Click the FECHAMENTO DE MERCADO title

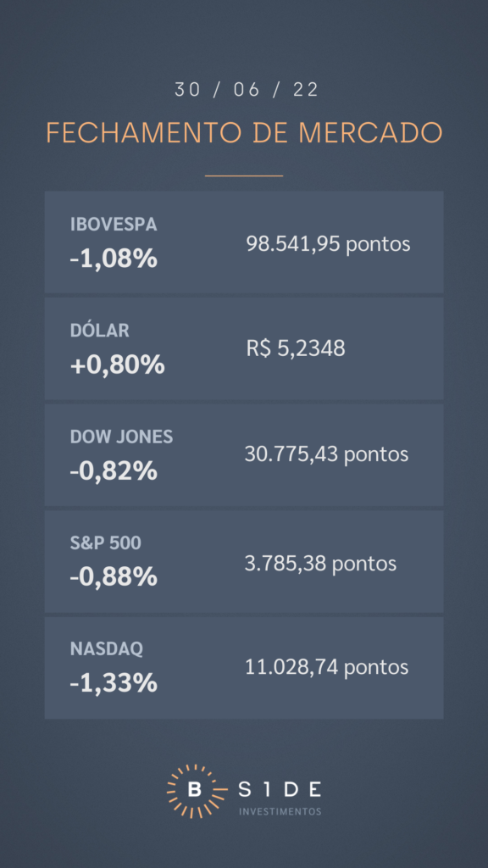point(244,133)
